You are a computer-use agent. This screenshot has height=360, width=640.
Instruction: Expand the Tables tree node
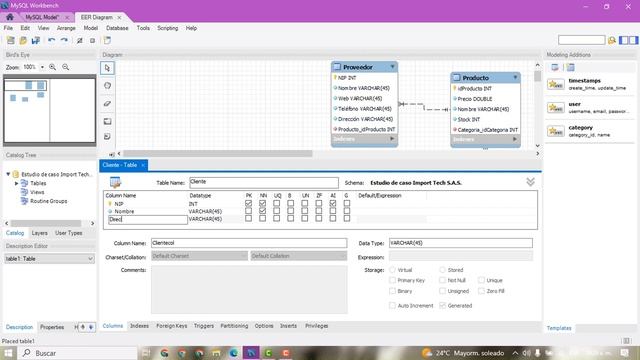coord(17,183)
